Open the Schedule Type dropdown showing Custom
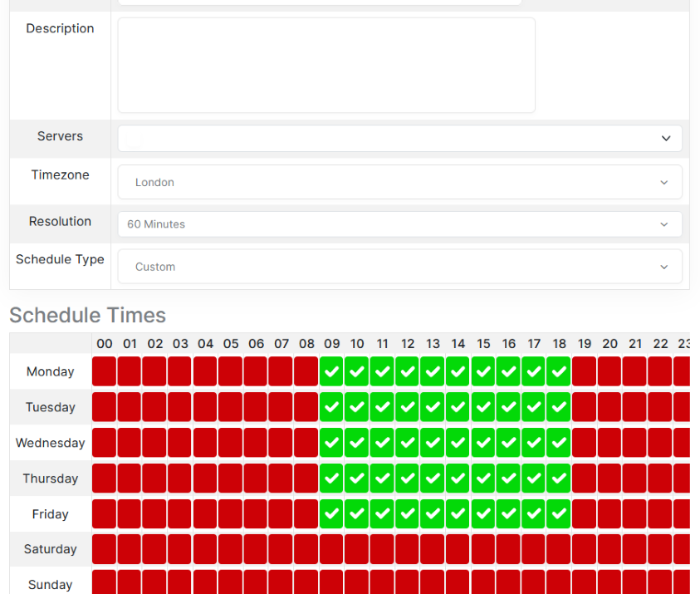 coord(399,267)
